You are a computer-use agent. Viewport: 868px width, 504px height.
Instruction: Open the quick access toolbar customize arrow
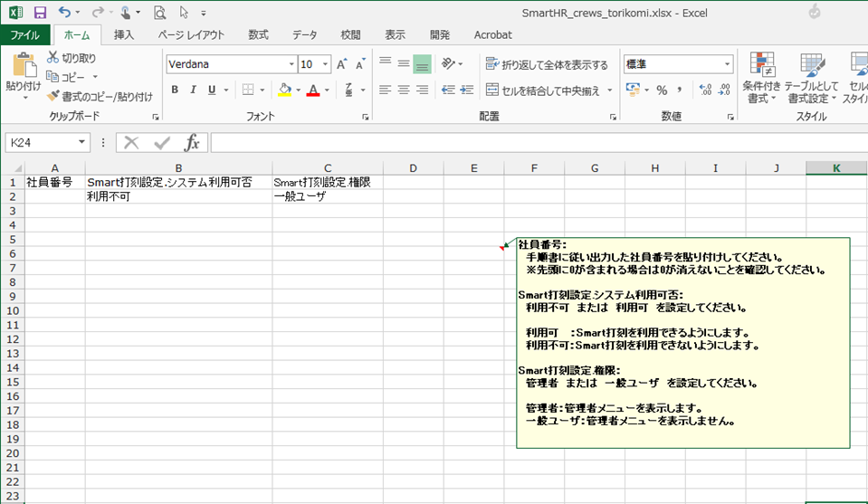tap(203, 13)
